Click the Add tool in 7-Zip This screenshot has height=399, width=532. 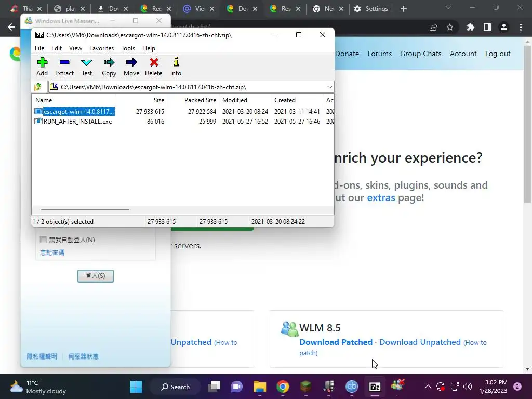pos(42,66)
